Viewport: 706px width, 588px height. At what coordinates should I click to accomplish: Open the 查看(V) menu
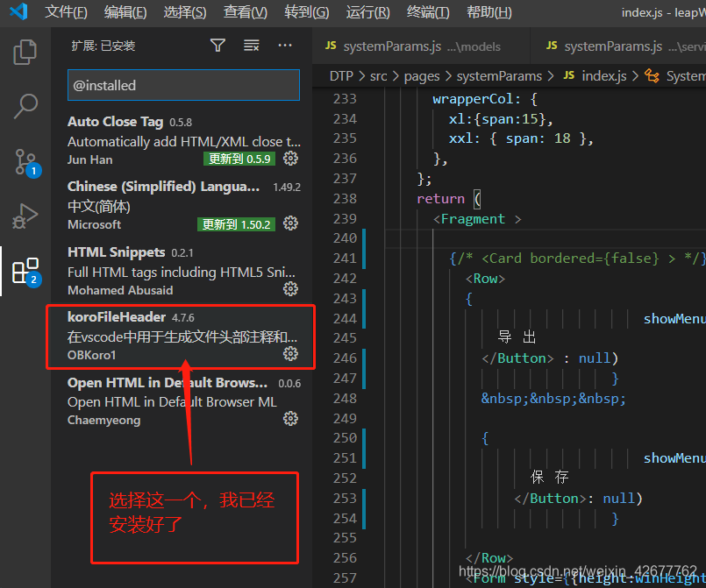[246, 12]
